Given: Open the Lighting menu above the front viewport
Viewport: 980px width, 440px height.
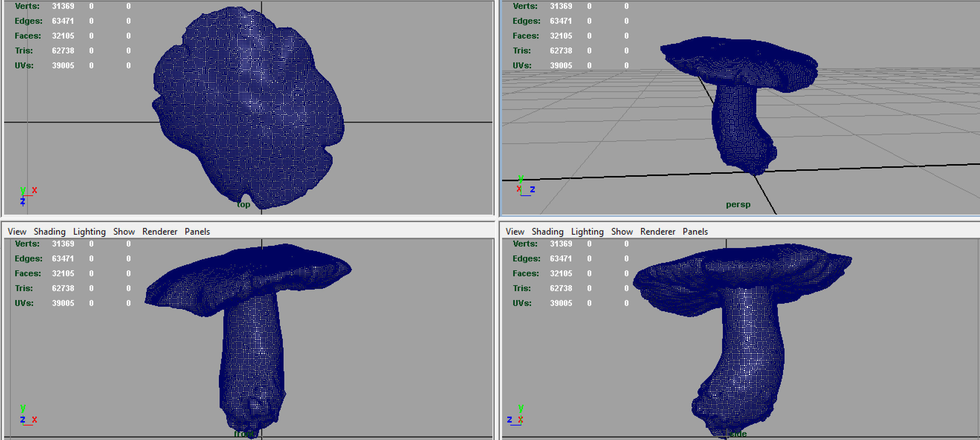Looking at the screenshot, I should coord(90,231).
